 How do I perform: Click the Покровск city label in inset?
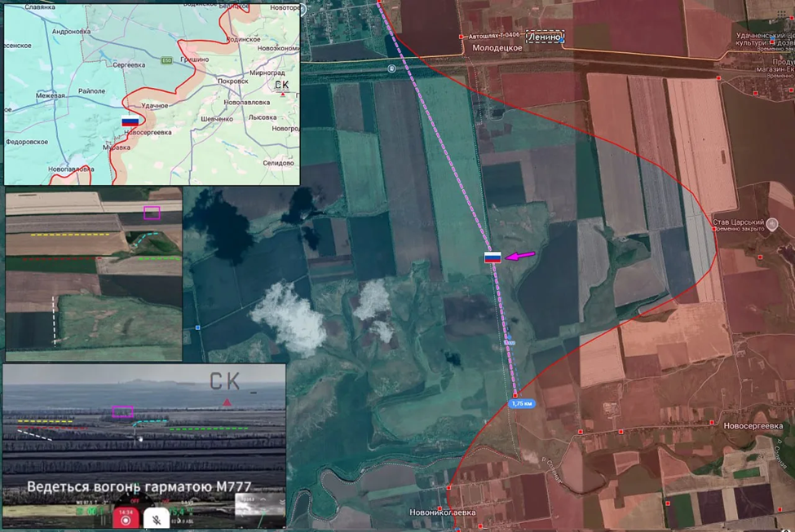(233, 81)
